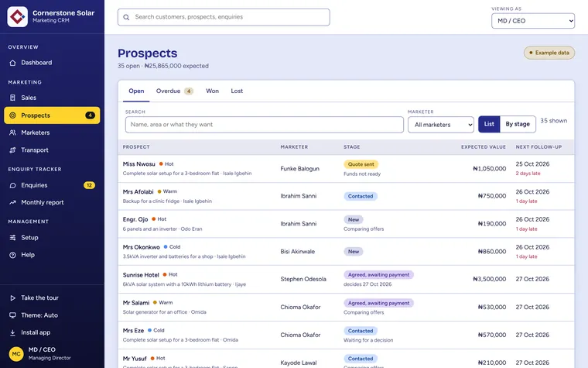
Task: Click marketer Funke Balogun
Action: tap(299, 169)
